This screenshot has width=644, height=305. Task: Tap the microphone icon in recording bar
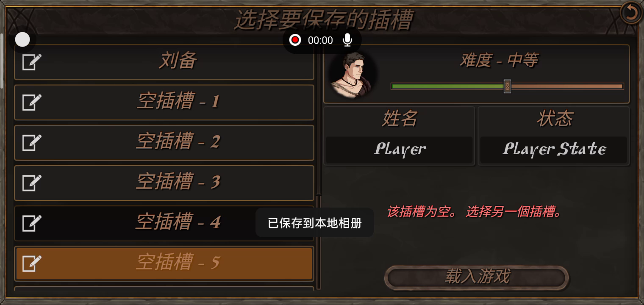point(347,40)
